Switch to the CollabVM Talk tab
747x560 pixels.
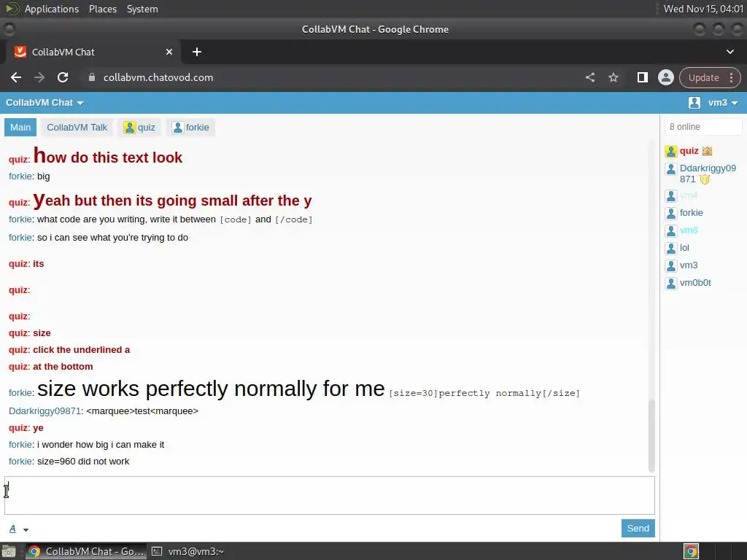point(77,128)
